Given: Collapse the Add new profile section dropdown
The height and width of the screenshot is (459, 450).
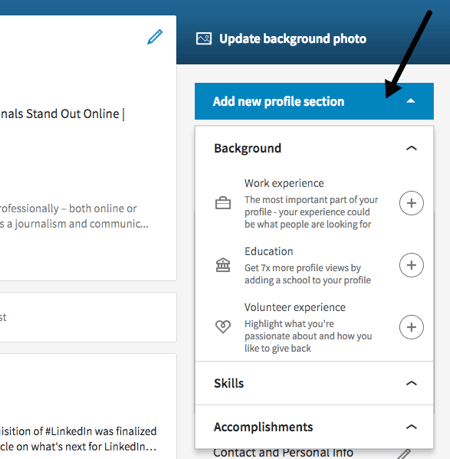Looking at the screenshot, I should (x=314, y=101).
